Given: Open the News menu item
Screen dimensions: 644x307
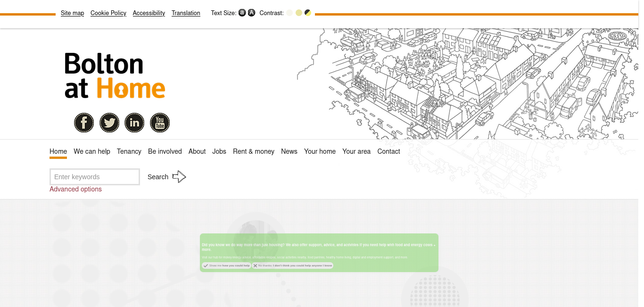Looking at the screenshot, I should (x=289, y=151).
